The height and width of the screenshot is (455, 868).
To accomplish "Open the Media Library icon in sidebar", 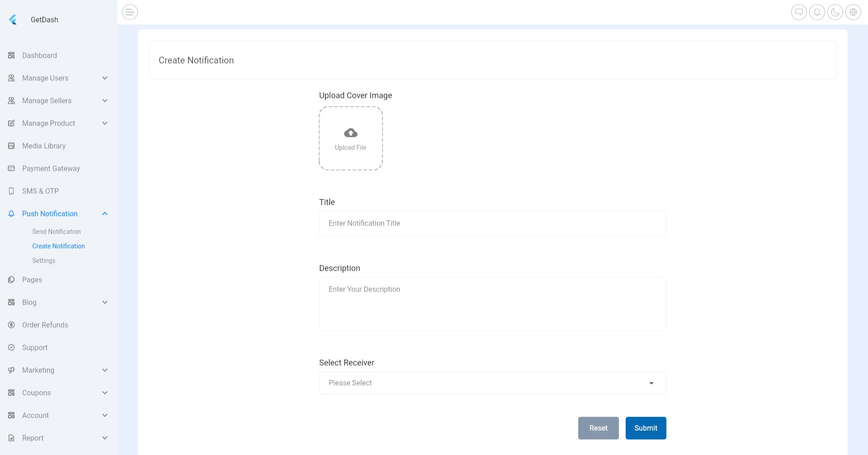I will [11, 145].
